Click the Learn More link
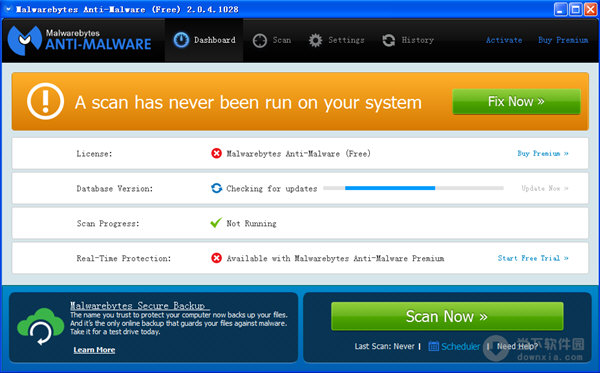The width and height of the screenshot is (600, 373). tap(94, 350)
